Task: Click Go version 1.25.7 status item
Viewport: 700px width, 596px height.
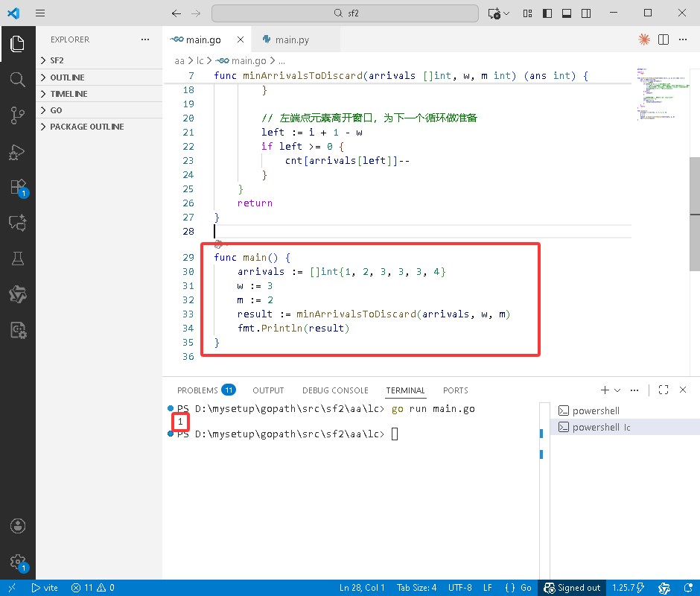Action: pos(628,588)
